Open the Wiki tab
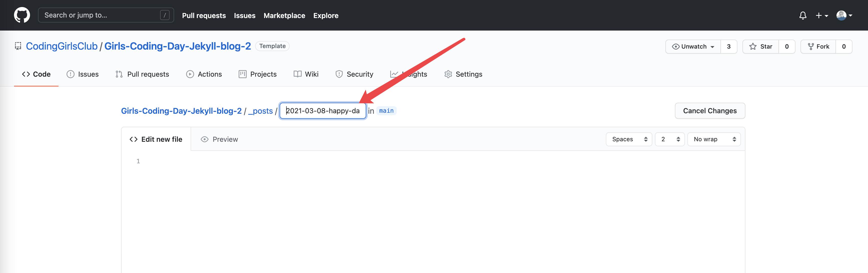The width and height of the screenshot is (868, 273). [x=306, y=74]
